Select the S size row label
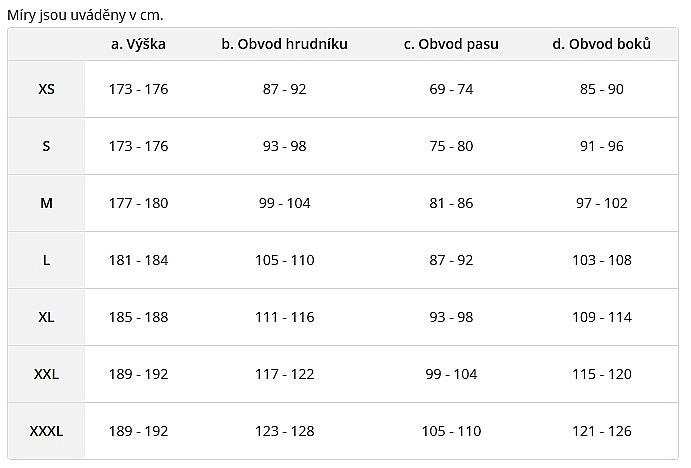This screenshot has height=468, width=691. click(46, 146)
